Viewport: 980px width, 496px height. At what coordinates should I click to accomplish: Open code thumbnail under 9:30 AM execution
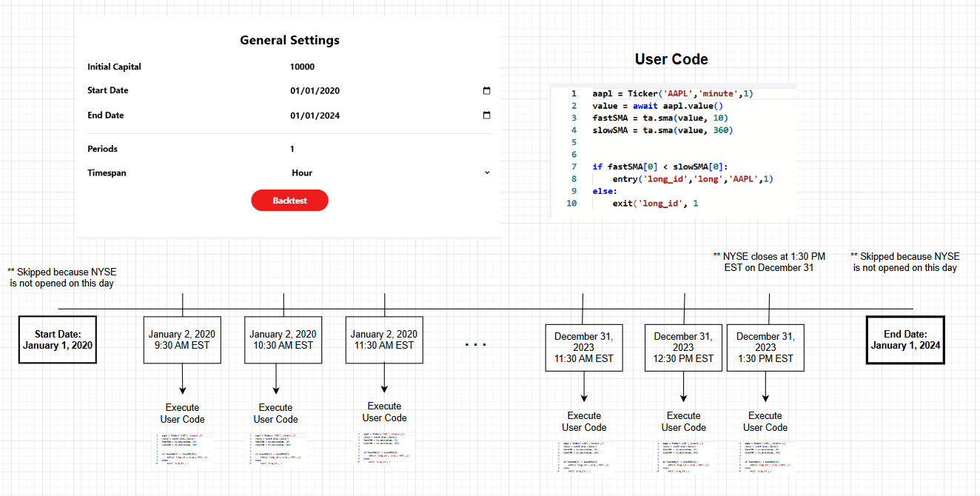182,449
